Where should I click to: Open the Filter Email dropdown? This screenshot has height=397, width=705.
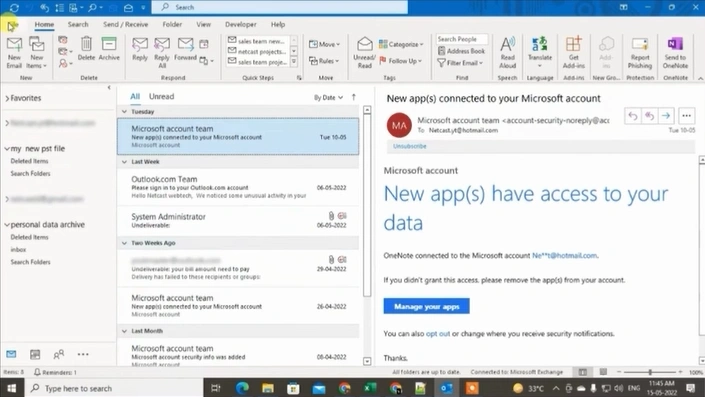(x=460, y=63)
